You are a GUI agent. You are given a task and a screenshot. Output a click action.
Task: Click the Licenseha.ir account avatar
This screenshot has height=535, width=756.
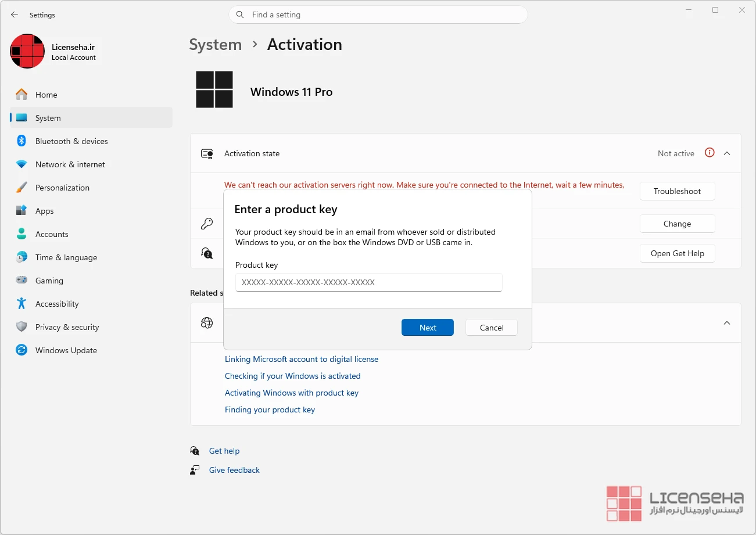pyautogui.click(x=27, y=51)
